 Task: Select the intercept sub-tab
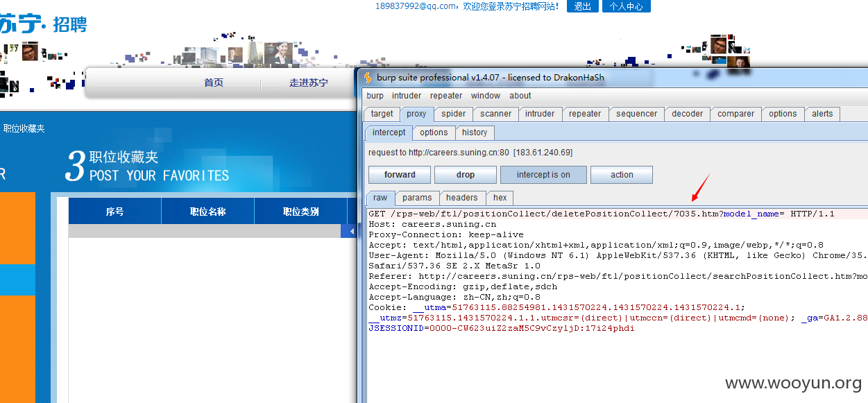[389, 132]
